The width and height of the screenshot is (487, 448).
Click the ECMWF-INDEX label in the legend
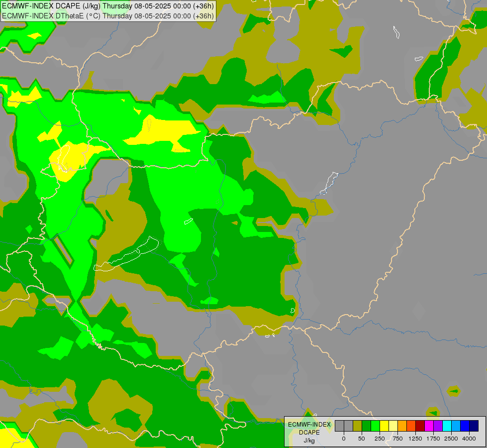[309, 425]
